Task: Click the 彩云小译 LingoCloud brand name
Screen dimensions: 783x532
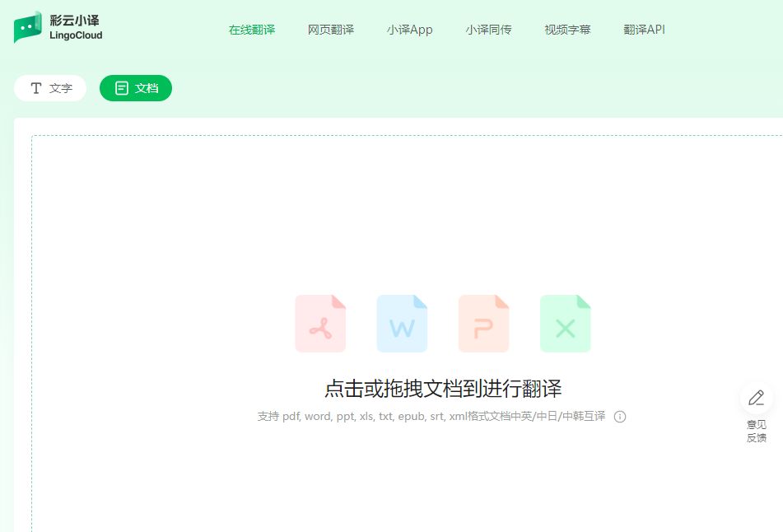Action: coord(76,27)
